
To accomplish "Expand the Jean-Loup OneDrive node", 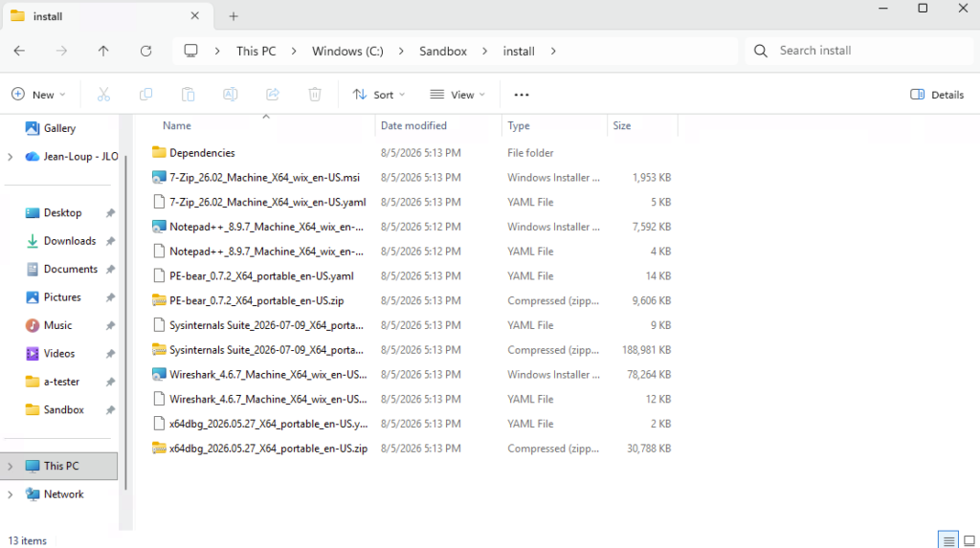I will 10,157.
